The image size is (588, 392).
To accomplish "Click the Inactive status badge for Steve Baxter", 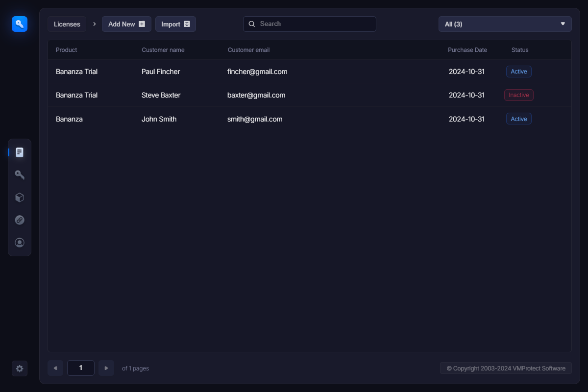I will [x=518, y=95].
